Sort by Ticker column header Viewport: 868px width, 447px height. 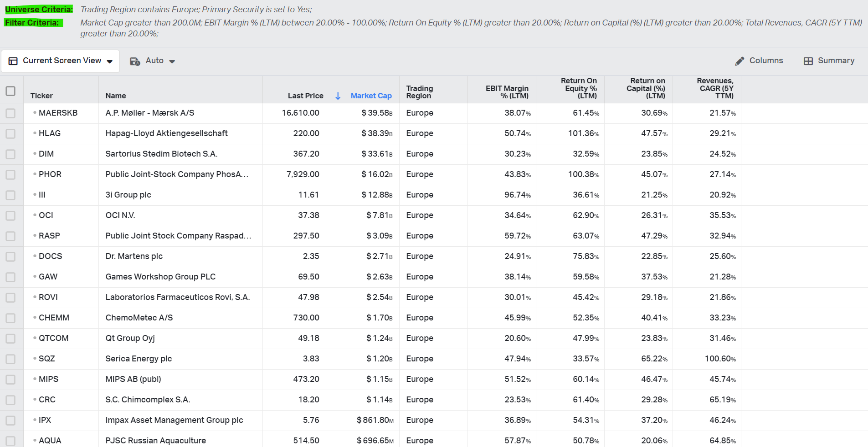(x=41, y=96)
